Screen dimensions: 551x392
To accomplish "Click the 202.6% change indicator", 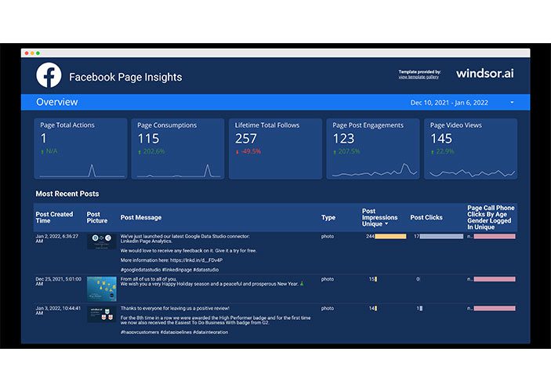I will 151,151.
